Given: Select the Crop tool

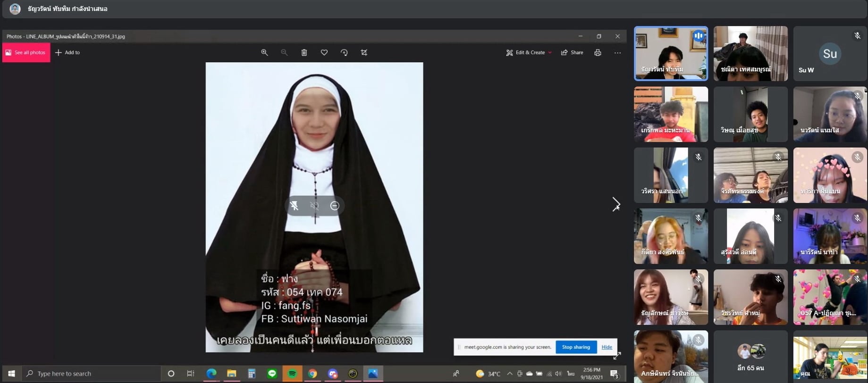Looking at the screenshot, I should click(364, 52).
